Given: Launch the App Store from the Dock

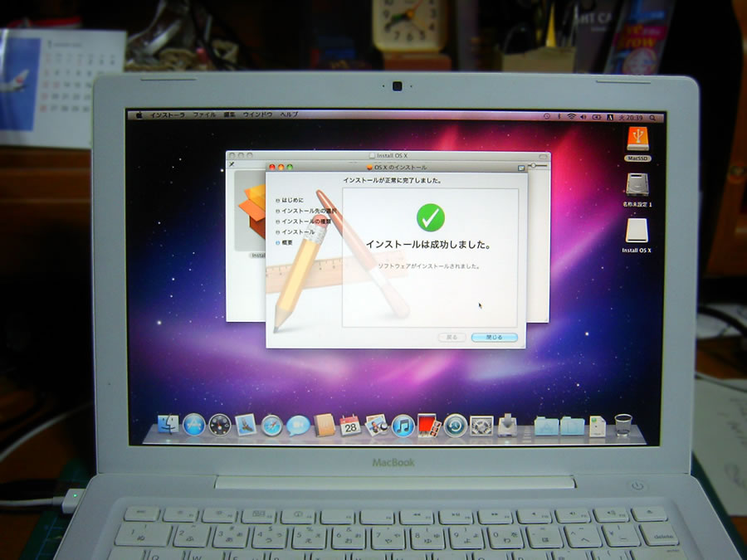Looking at the screenshot, I should tap(194, 425).
